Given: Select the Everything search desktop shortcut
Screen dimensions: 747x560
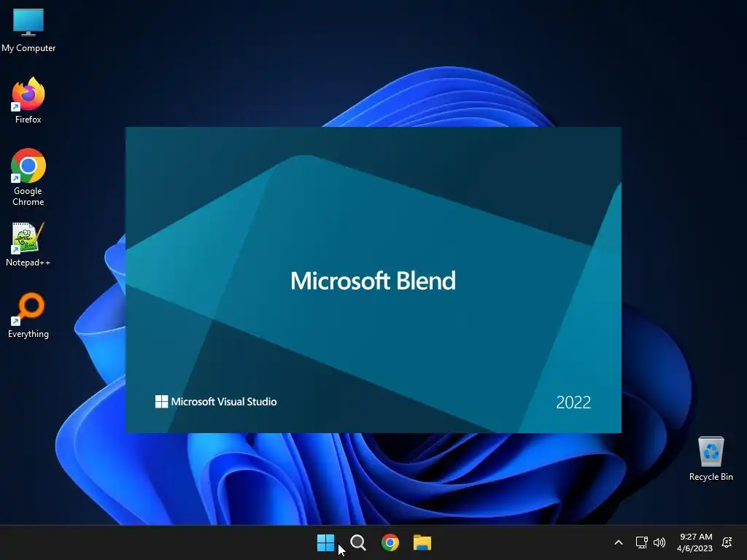Looking at the screenshot, I should pyautogui.click(x=28, y=315).
